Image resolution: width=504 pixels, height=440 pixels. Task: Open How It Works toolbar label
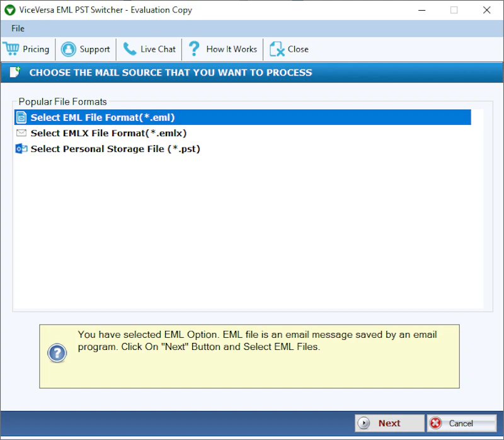[x=231, y=49]
